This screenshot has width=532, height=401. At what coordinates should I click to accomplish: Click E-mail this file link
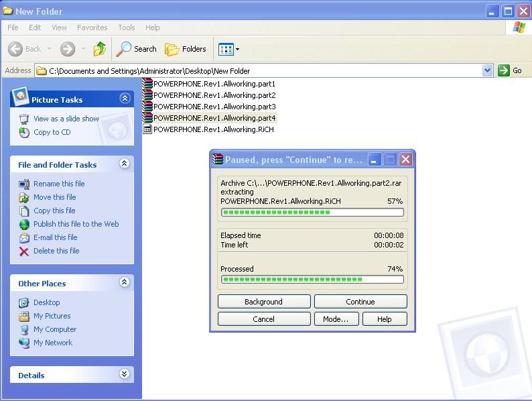56,237
